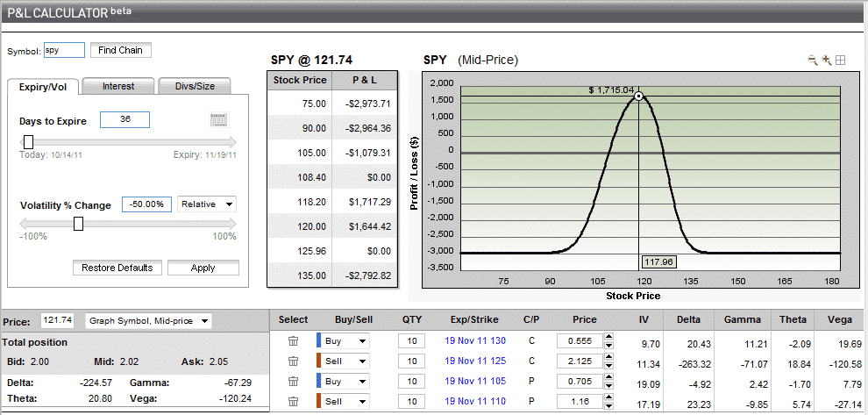Decrease price of the 125 call
Viewport: 868px width, 415px height.
(x=609, y=366)
